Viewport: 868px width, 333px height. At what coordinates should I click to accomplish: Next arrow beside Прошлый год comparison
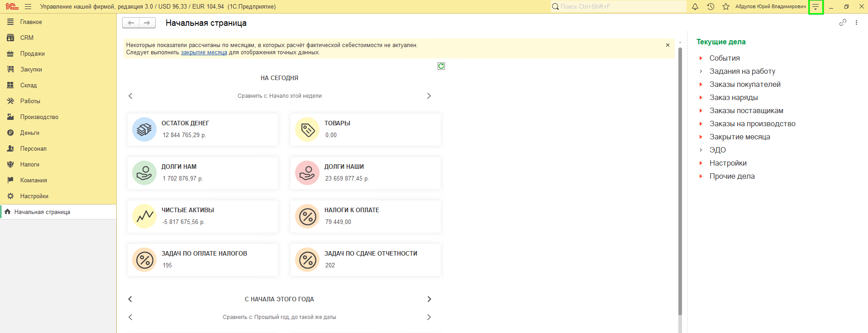pos(429,317)
